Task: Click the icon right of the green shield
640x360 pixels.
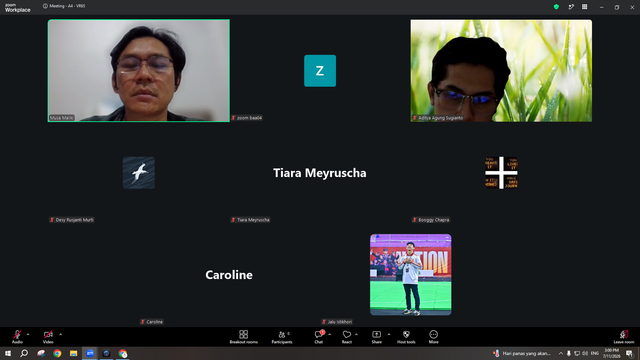Action: [x=571, y=7]
